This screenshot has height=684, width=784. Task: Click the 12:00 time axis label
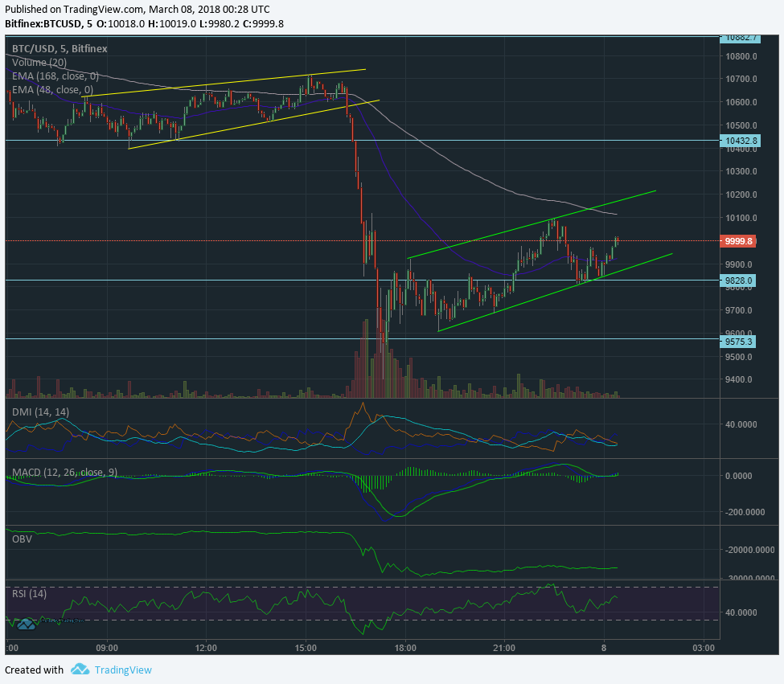(206, 648)
